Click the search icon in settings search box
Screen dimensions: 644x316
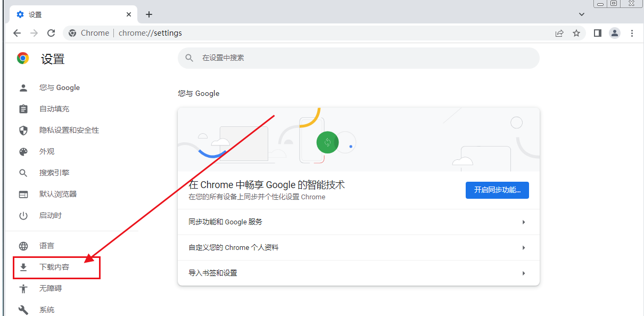click(x=189, y=58)
